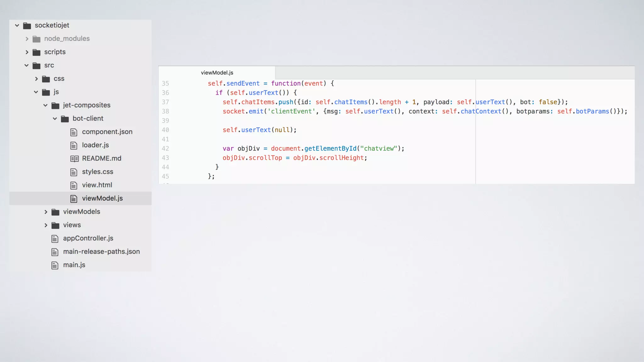Expand the viewModels folder chevron
The height and width of the screenshot is (362, 644).
coord(46,212)
